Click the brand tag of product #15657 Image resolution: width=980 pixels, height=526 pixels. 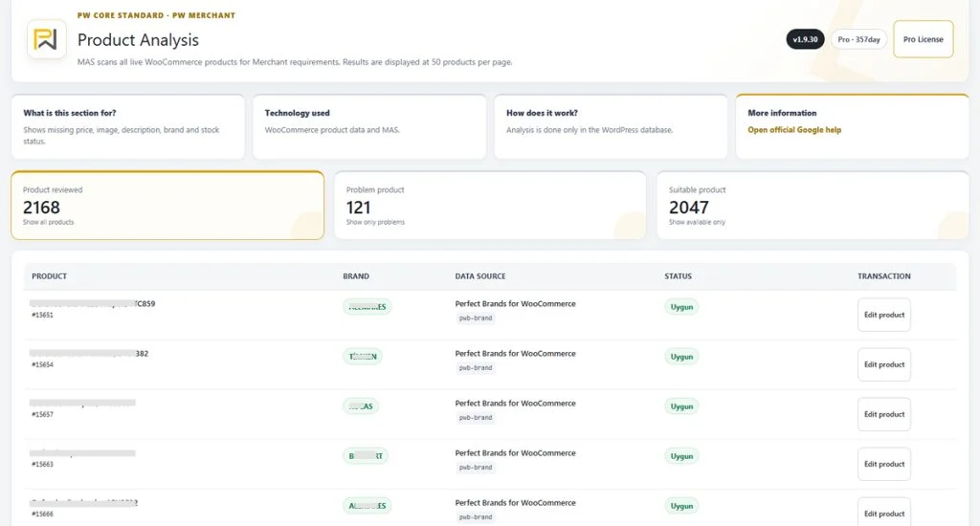click(x=361, y=406)
